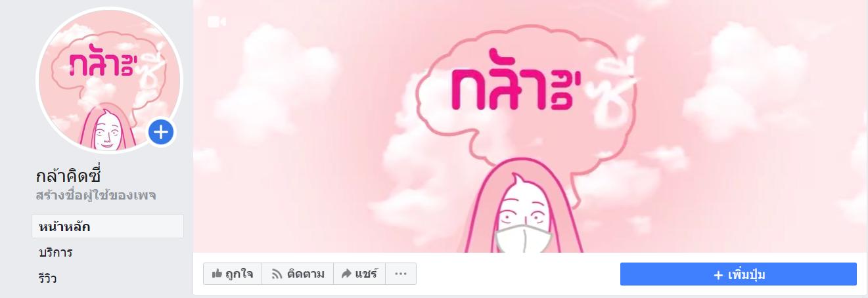Viewport: 868px width, 298px height.
Task: Click the thumbs-up icon in ถูกใจ
Action: coord(217,274)
